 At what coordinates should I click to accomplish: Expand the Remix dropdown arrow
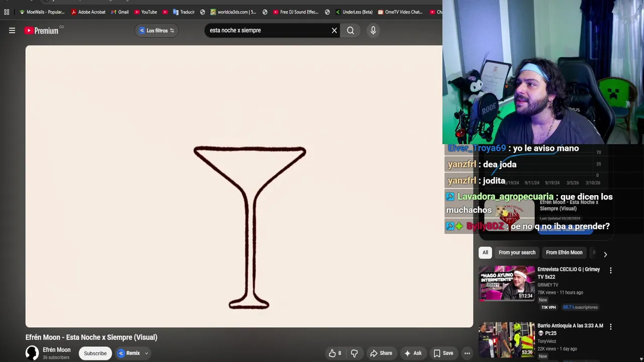click(146, 353)
